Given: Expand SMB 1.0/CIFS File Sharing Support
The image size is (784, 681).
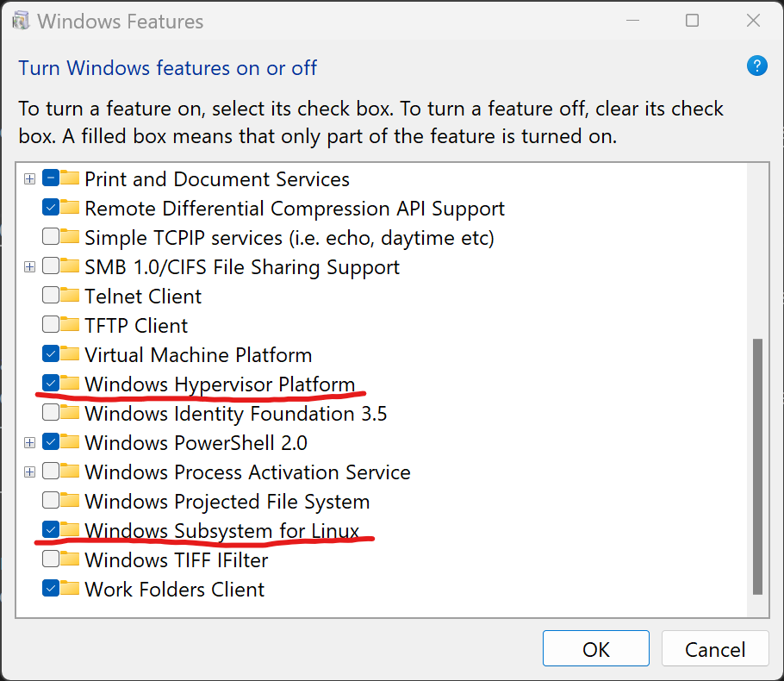Looking at the screenshot, I should coord(29,266).
